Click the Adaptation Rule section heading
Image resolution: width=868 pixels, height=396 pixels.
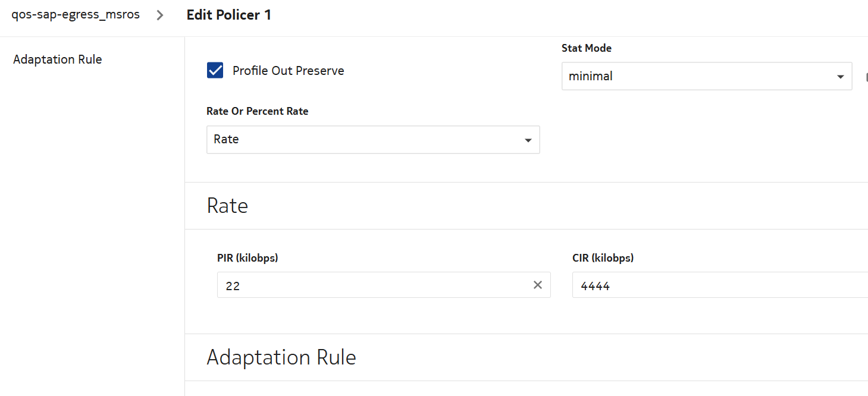point(281,357)
